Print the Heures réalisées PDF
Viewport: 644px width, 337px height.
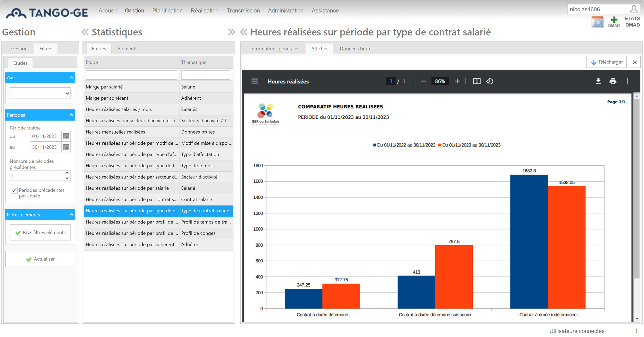point(613,81)
